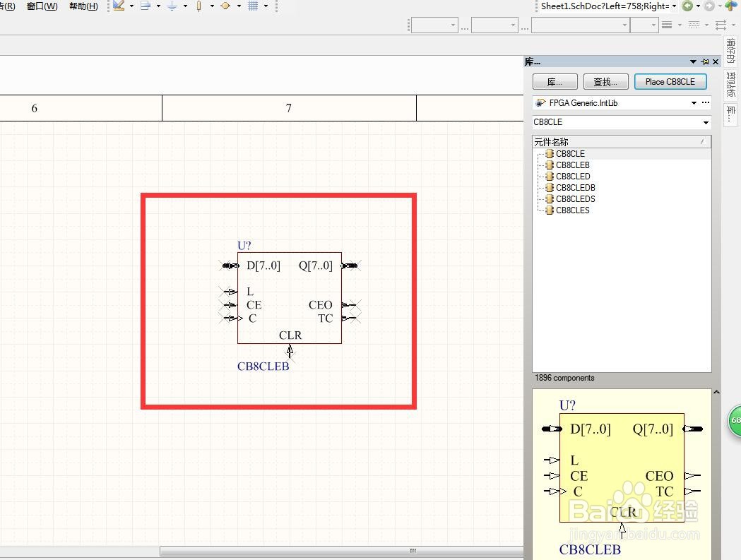This screenshot has width=741, height=560.
Task: Select CB8CLE in the component list
Action: click(570, 153)
